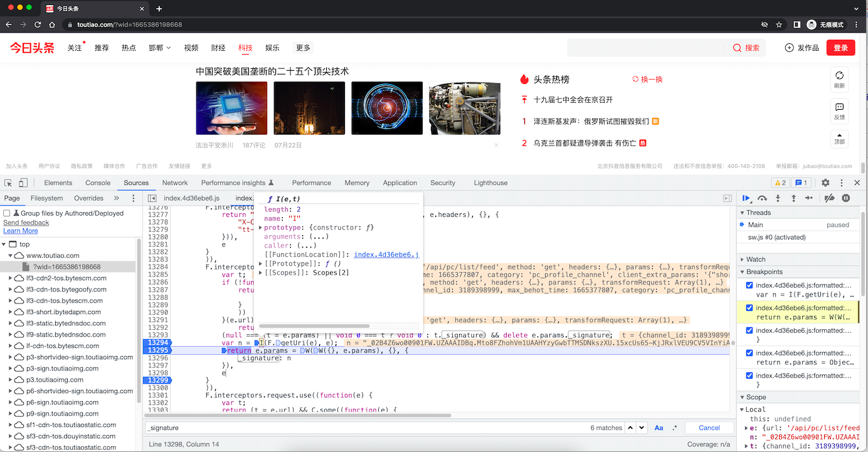
Task: Select the Overrides navigator tab
Action: [x=88, y=199]
